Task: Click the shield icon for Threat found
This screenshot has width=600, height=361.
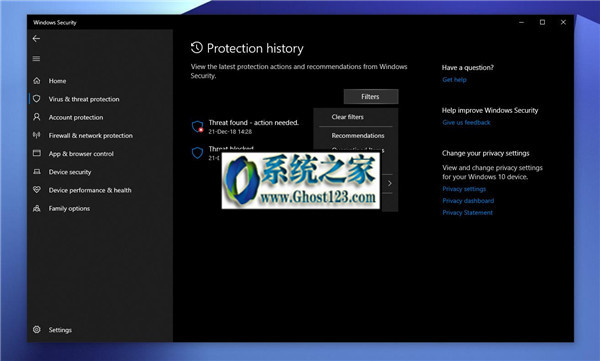Action: click(x=197, y=127)
